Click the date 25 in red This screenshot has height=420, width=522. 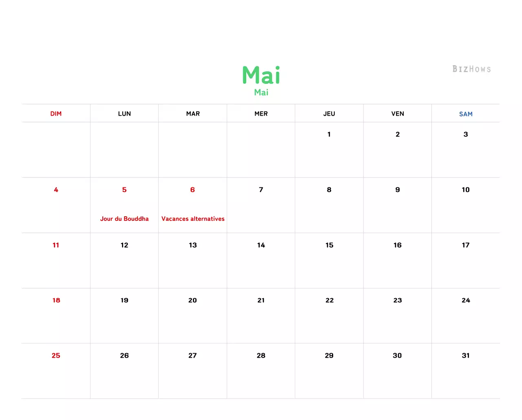tap(56, 355)
